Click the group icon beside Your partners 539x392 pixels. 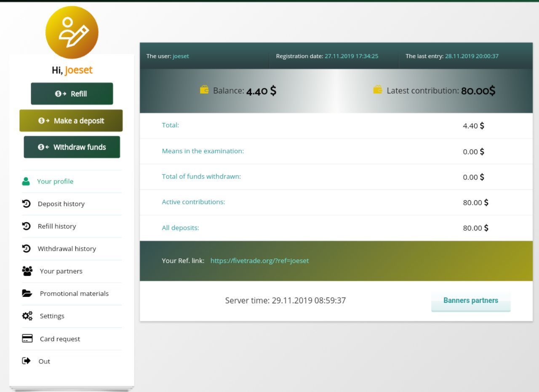point(27,271)
